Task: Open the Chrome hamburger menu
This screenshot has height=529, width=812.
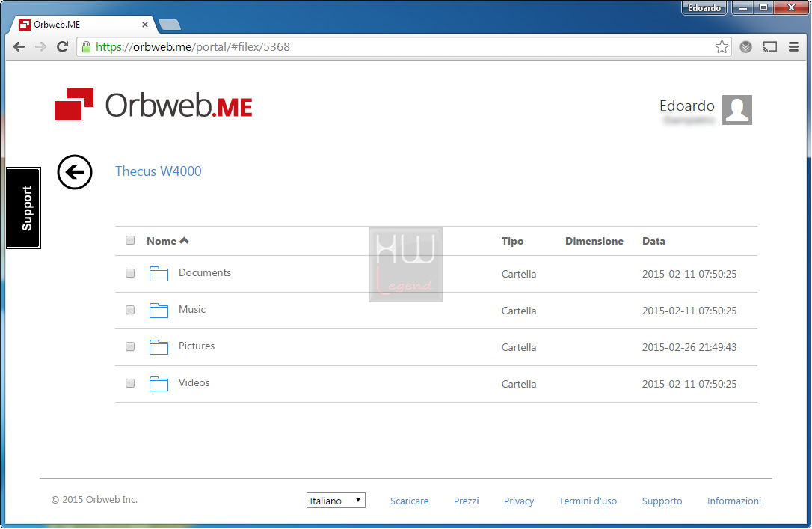Action: click(x=793, y=47)
